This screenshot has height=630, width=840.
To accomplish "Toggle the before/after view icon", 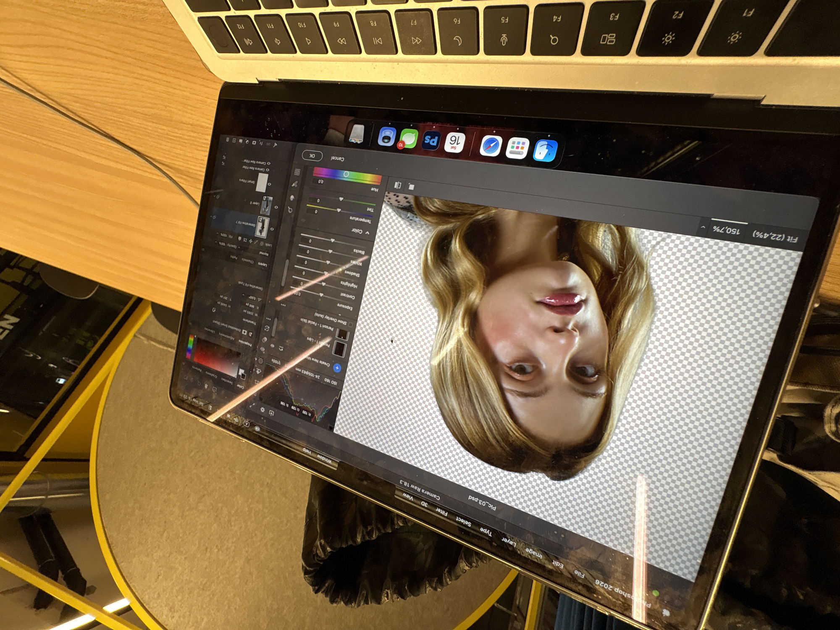I will 398,185.
